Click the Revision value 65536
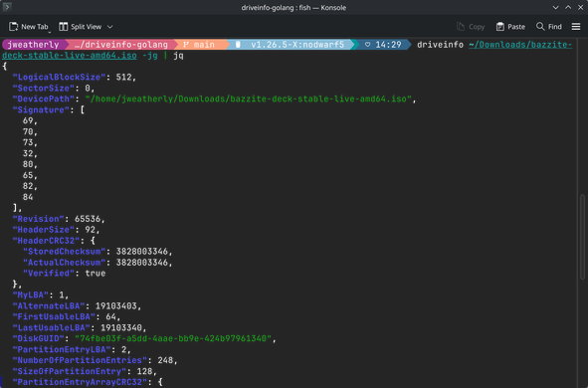This screenshot has height=388, width=588. (88, 219)
